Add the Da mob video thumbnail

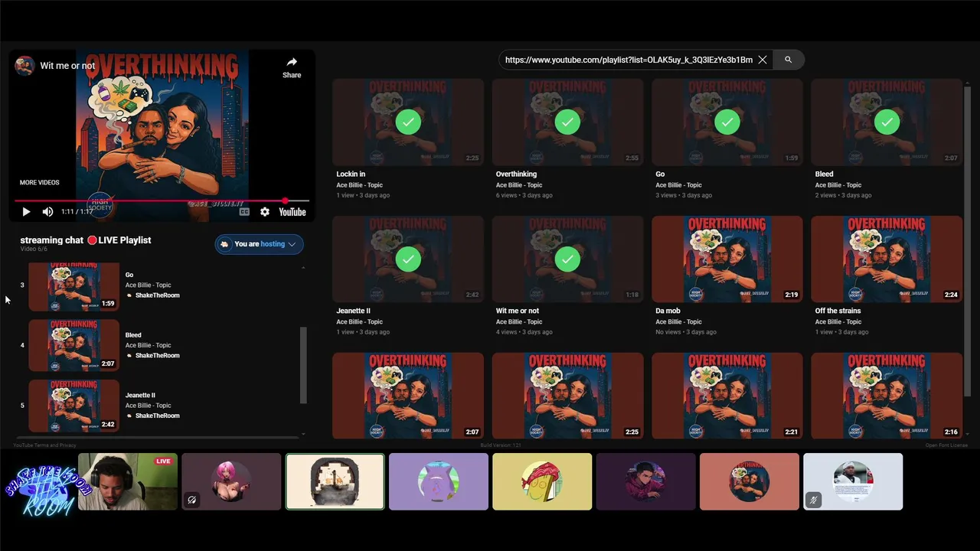[727, 259]
